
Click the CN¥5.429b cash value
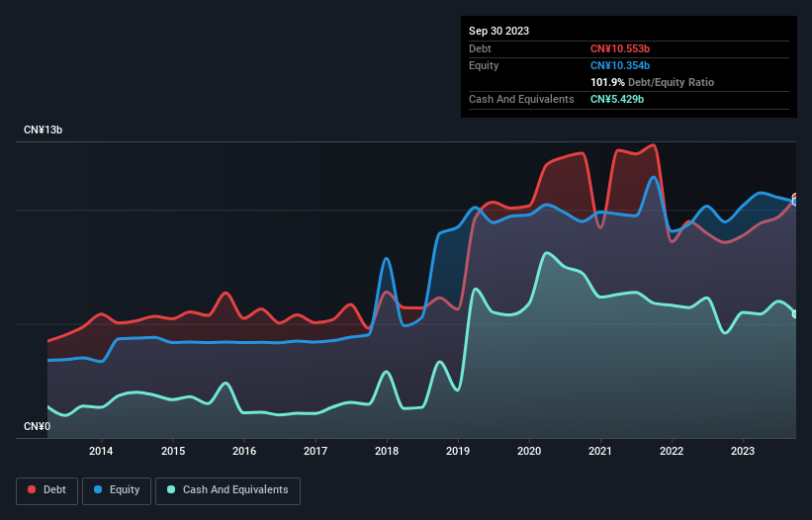click(617, 99)
